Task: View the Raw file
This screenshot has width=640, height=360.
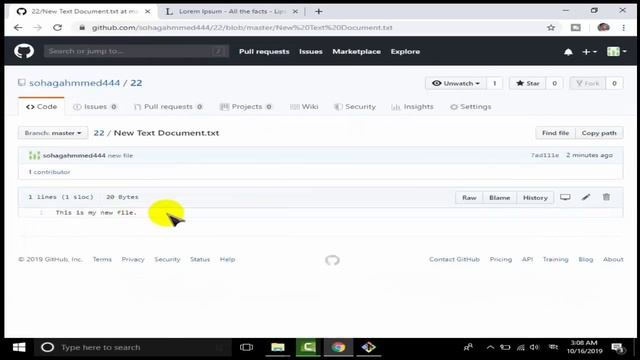Action: coord(469,198)
